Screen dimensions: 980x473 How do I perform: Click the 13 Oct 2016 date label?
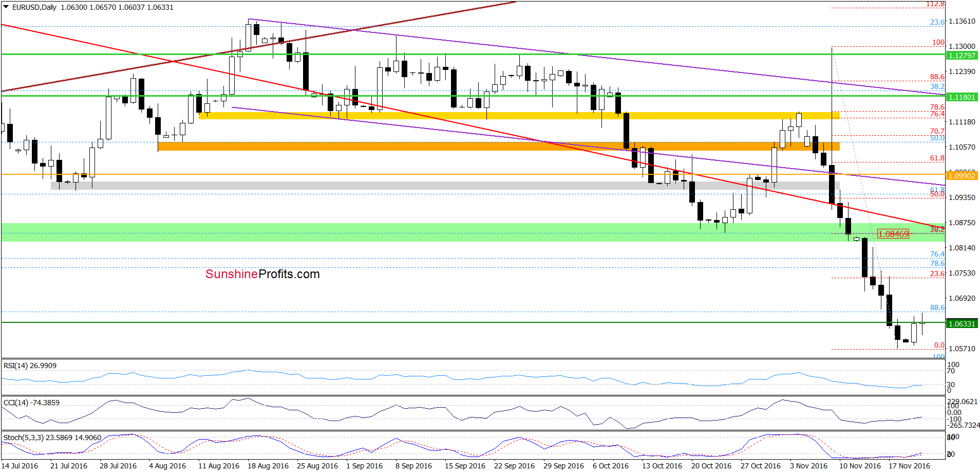click(662, 466)
